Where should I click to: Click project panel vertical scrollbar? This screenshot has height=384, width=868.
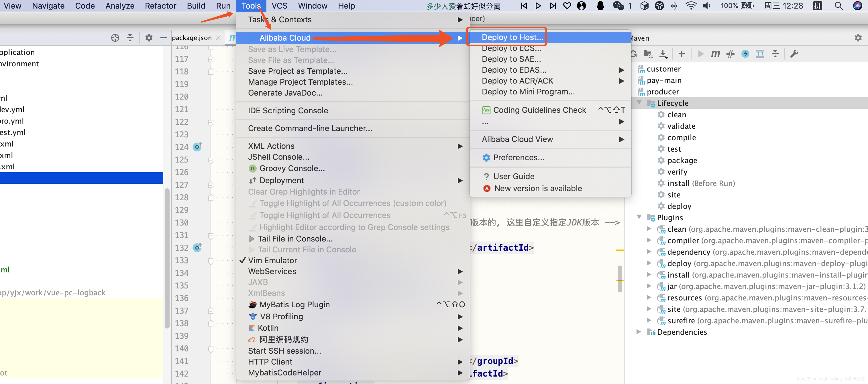pyautogui.click(x=167, y=258)
